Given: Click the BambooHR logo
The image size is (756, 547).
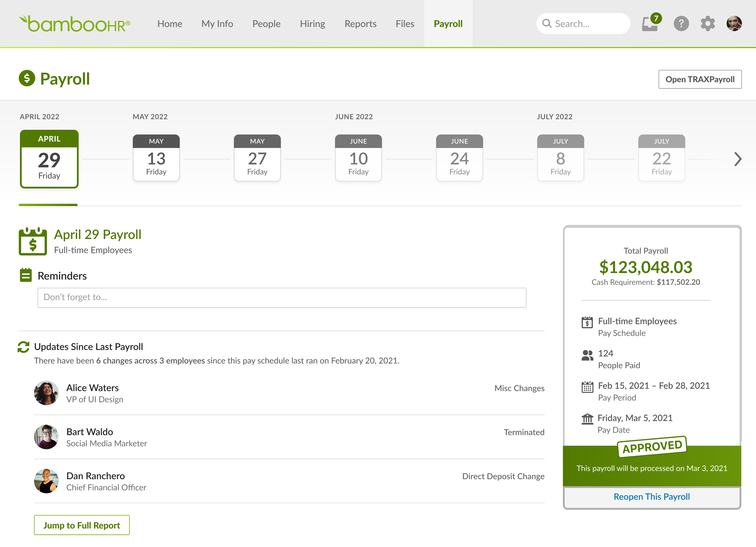Looking at the screenshot, I should click(75, 24).
